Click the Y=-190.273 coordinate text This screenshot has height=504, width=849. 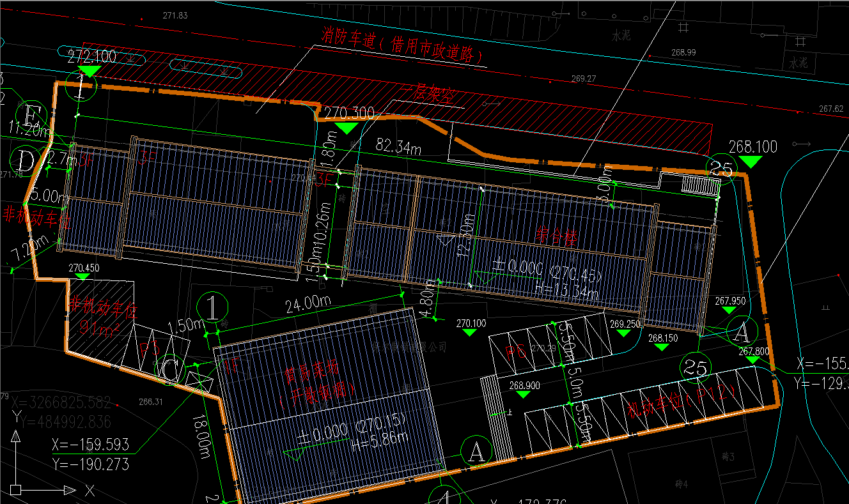click(90, 464)
